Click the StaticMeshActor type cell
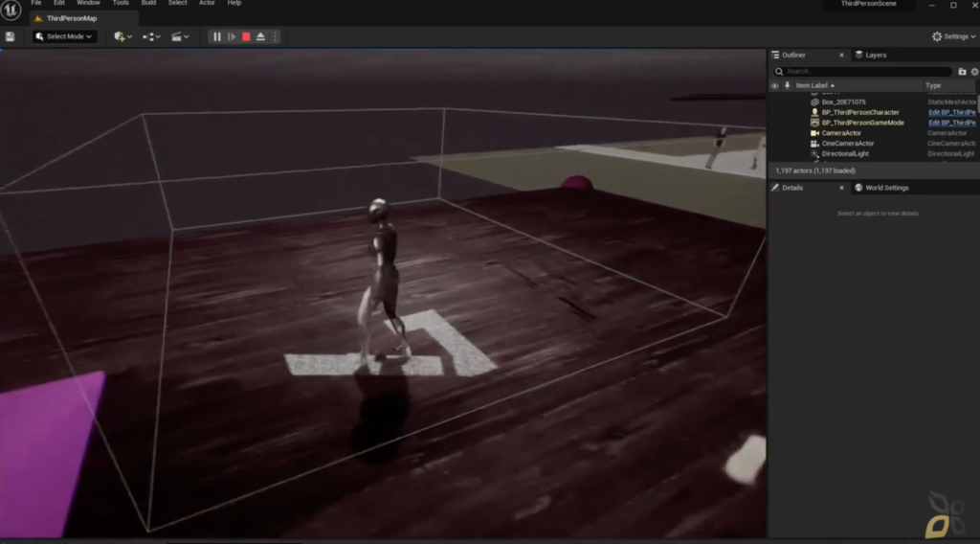This screenshot has height=544, width=980. tap(952, 102)
